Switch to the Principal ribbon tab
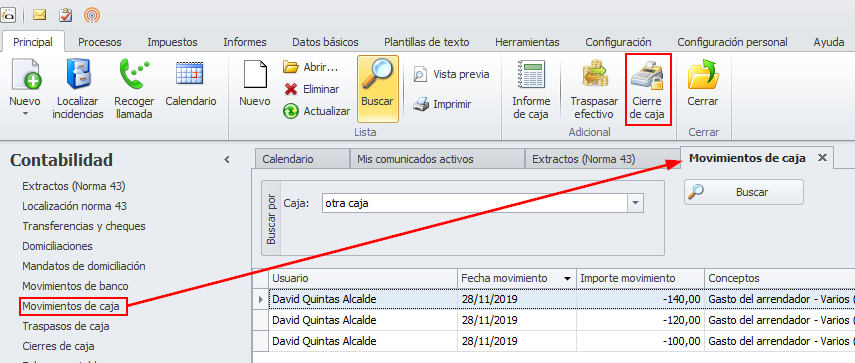 pos(33,42)
